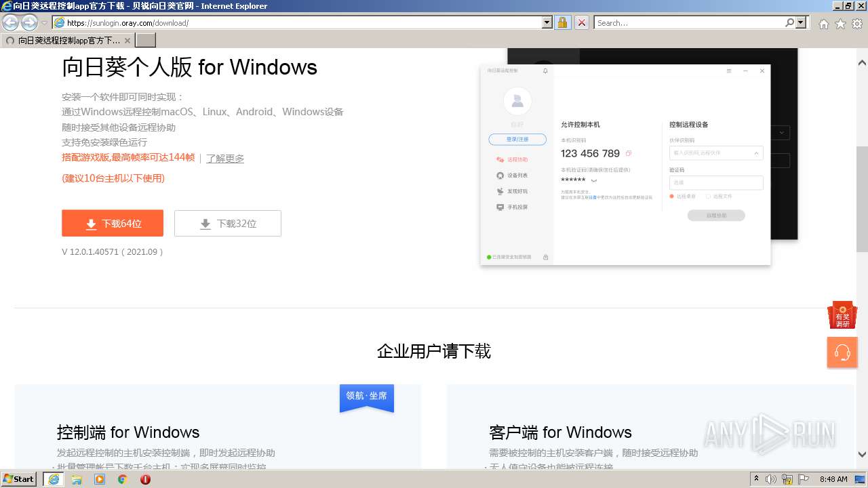Viewport: 868px width, 488px height.
Task: Expand the address bar autocomplete dropdown
Action: point(547,23)
